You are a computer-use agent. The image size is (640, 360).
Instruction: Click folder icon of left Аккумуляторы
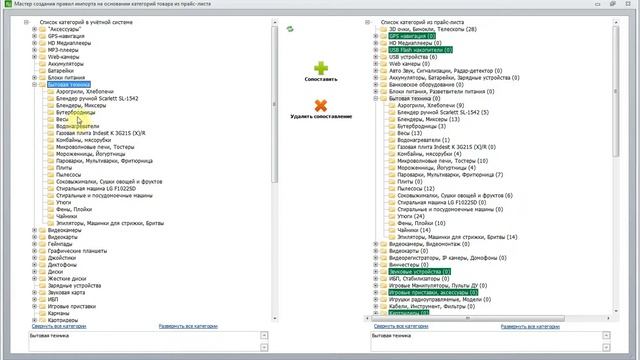point(42,64)
